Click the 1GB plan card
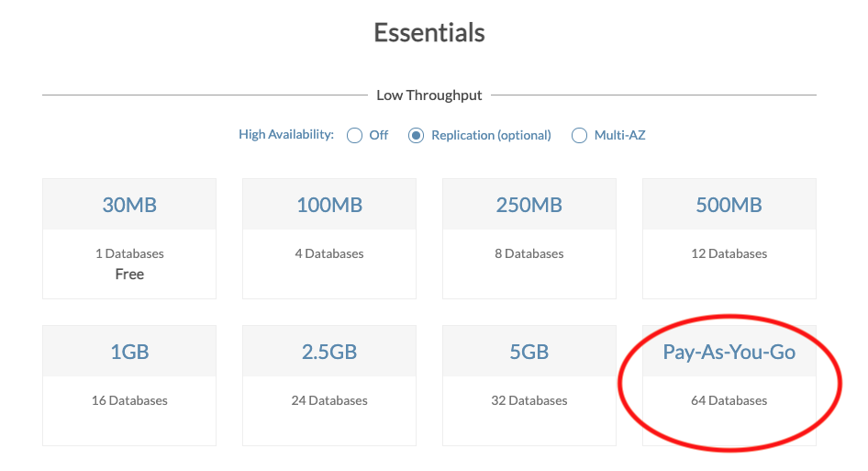The height and width of the screenshot is (471, 868). pyautogui.click(x=129, y=401)
